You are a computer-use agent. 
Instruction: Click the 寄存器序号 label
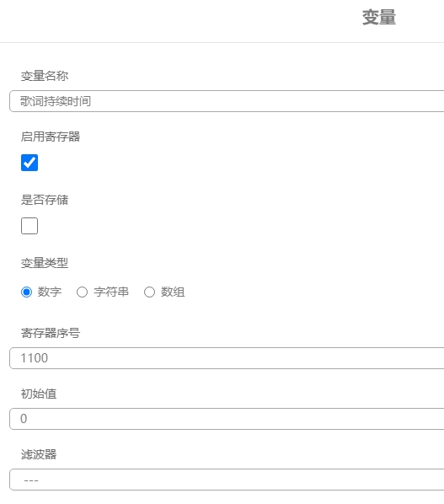tap(51, 333)
